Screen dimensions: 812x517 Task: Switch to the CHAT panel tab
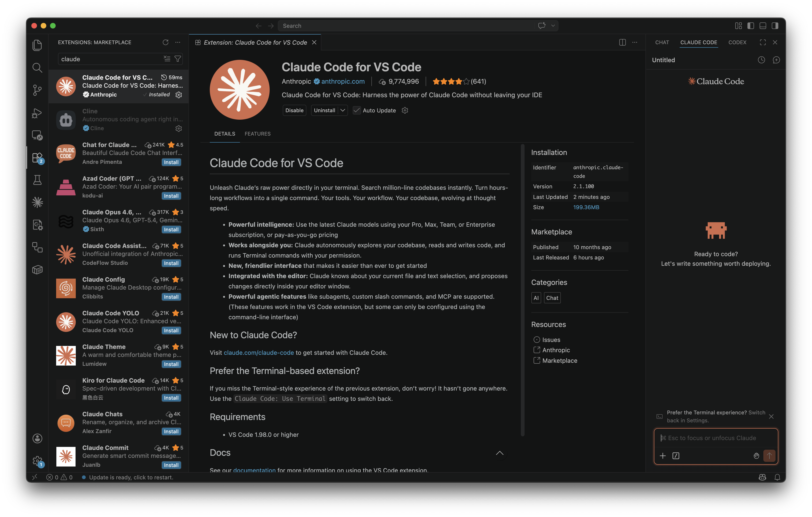662,42
